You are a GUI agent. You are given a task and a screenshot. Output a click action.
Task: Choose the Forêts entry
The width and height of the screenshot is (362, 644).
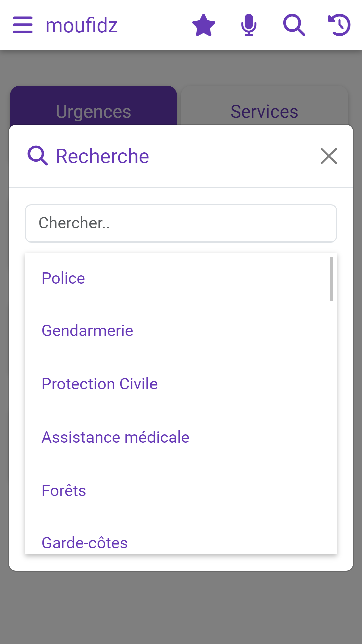pyautogui.click(x=64, y=491)
